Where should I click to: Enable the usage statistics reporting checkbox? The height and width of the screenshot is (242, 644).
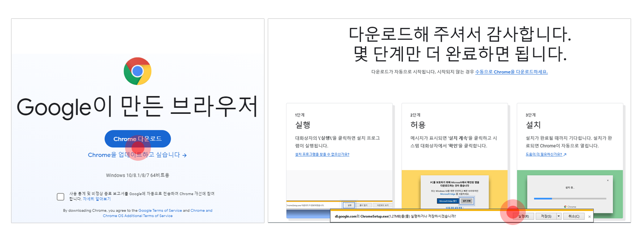click(61, 197)
